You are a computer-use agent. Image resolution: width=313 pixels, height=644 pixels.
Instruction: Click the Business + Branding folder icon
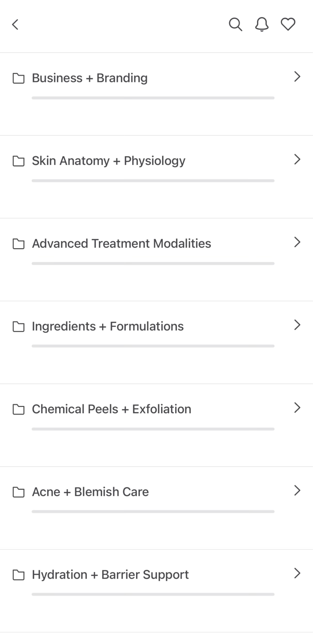coord(18,78)
